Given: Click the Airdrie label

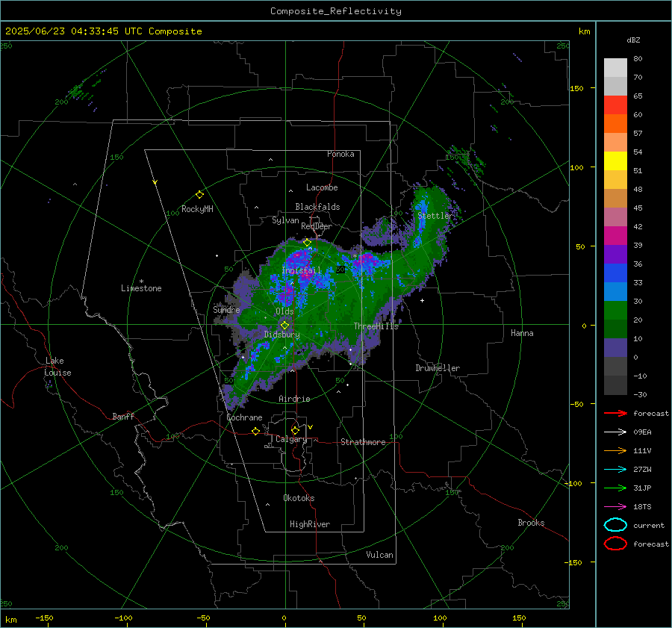Looking at the screenshot, I should (x=294, y=399).
